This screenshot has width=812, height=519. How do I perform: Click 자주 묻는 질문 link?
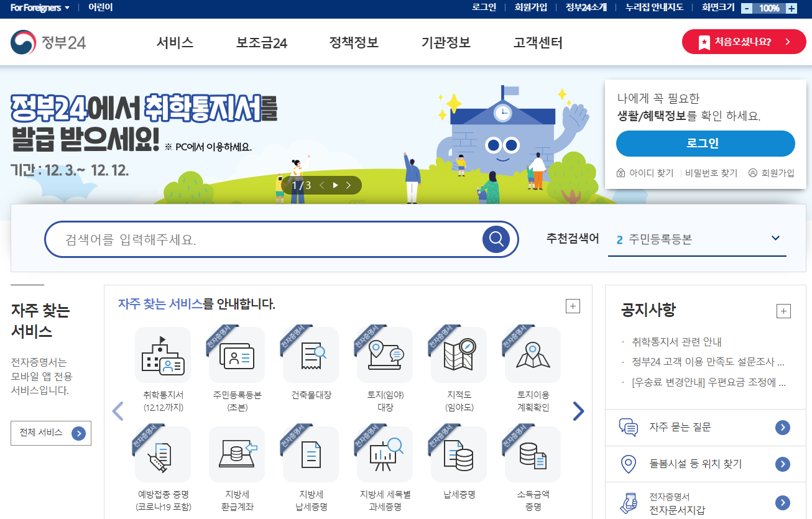[x=680, y=428]
